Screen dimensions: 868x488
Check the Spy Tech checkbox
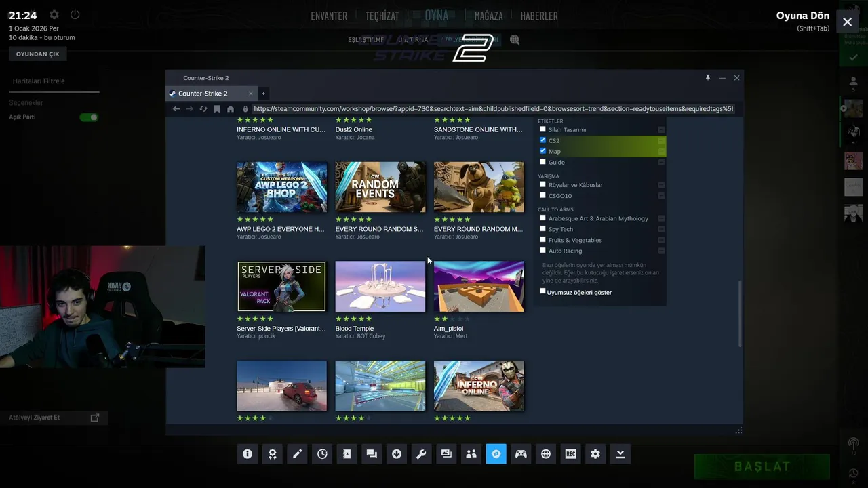542,228
